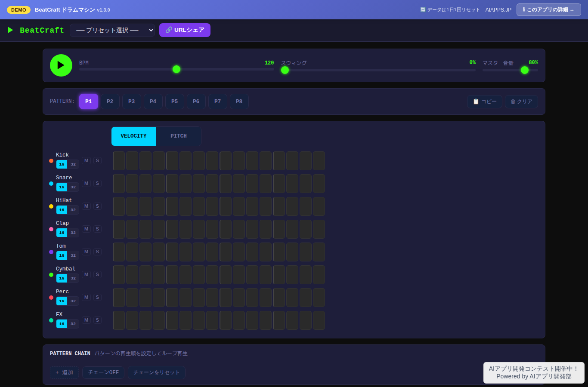
Task: Click the URLシェア share button
Action: point(185,30)
